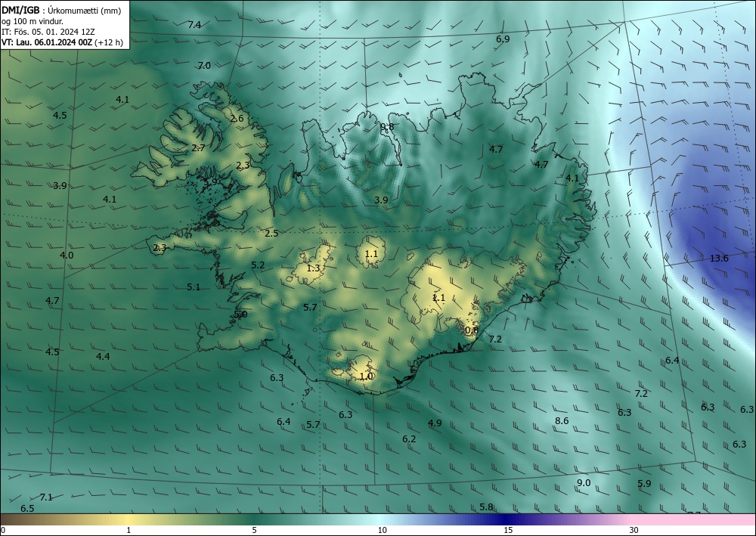Click the 4.9 value south of Iceland
Viewport: 756px width, 536px height.
coord(435,423)
